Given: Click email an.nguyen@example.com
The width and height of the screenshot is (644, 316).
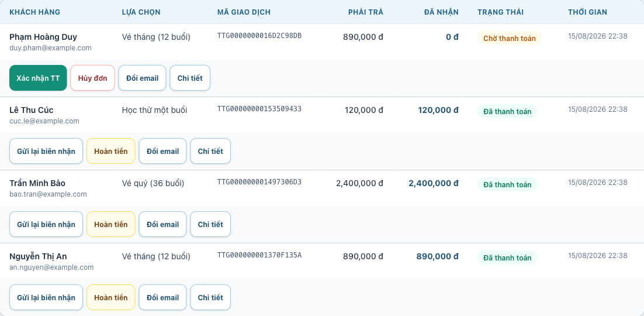Looking at the screenshot, I should 51,267.
